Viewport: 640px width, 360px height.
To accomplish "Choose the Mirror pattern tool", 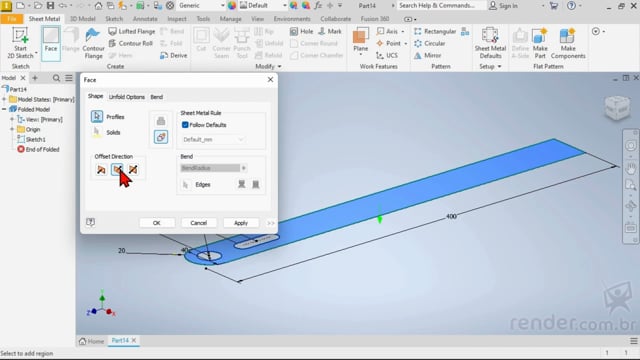I will click(427, 56).
